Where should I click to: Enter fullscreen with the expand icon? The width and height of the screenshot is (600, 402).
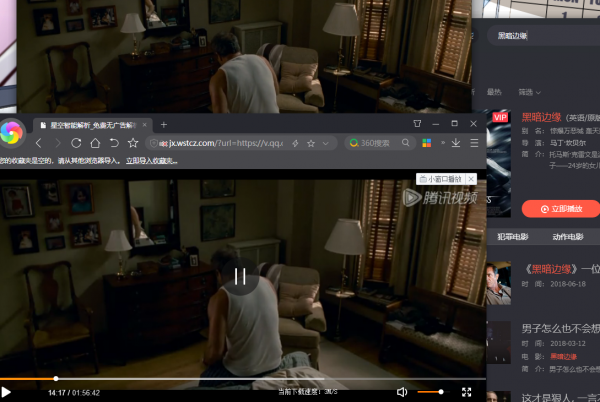[466, 392]
